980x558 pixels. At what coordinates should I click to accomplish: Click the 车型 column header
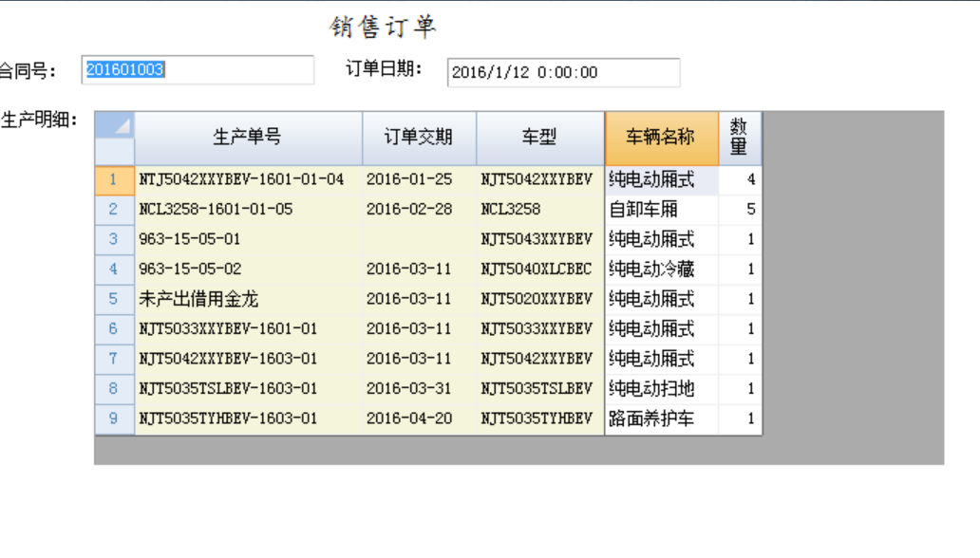click(x=540, y=139)
